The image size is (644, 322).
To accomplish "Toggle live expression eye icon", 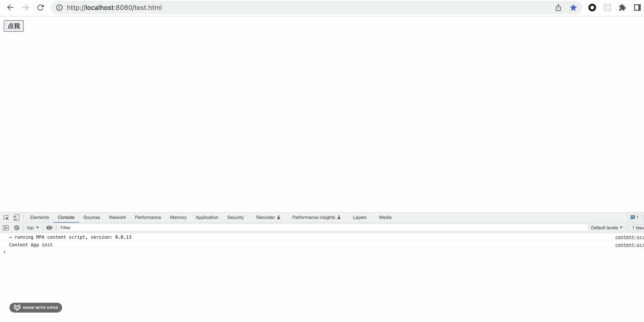I will click(49, 228).
